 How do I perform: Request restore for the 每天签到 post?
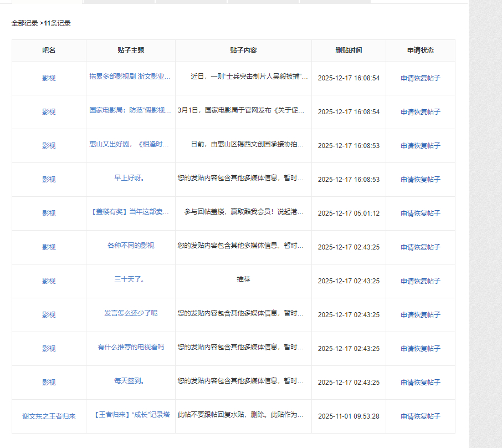tap(420, 383)
